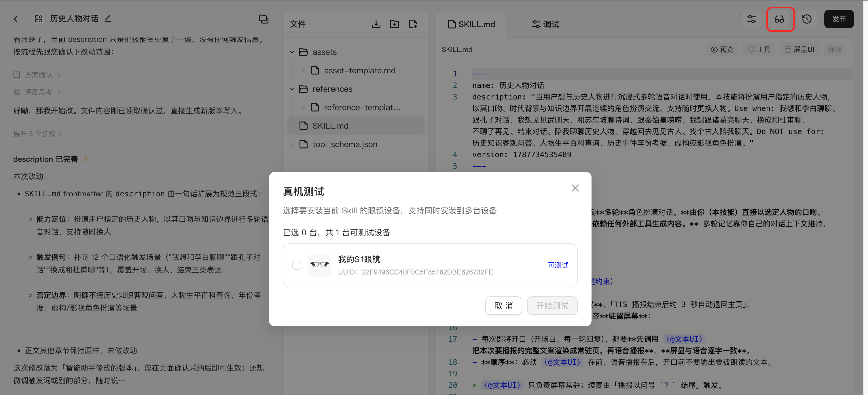Click the chat panel copy icon
Image resolution: width=868 pixels, height=395 pixels.
264,19
